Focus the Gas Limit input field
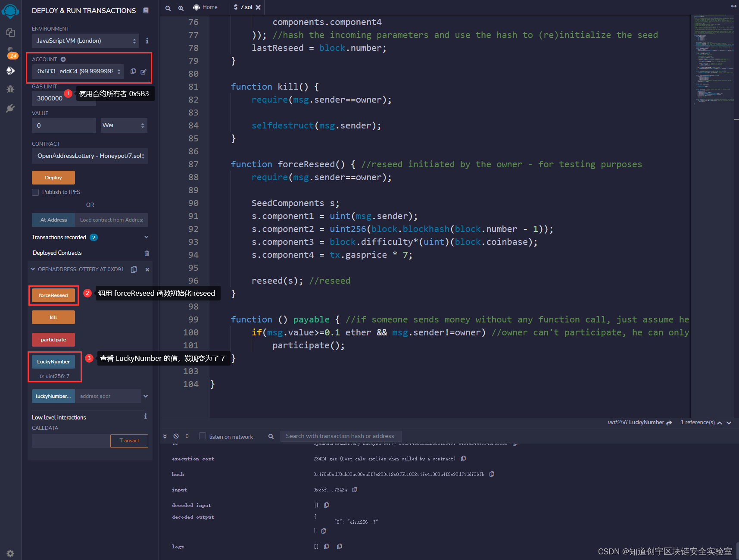 [64, 98]
